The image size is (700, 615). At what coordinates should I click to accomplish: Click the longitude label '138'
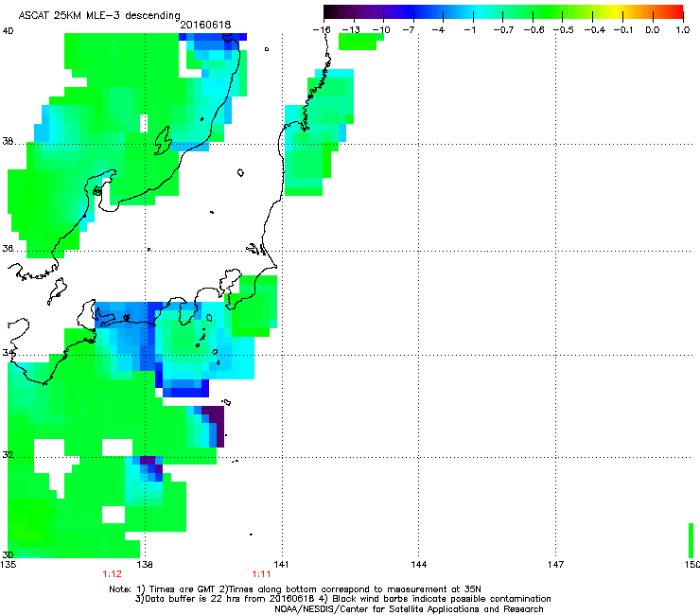tap(145, 565)
